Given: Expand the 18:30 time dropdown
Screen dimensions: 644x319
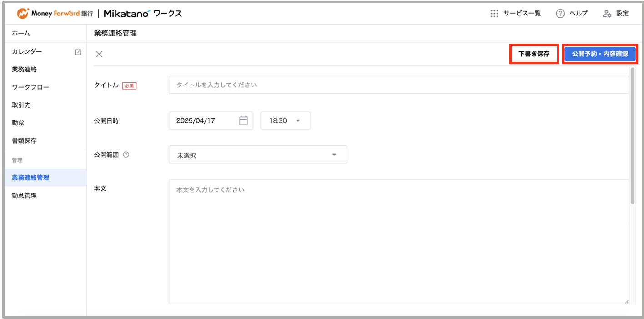Looking at the screenshot, I should (286, 120).
